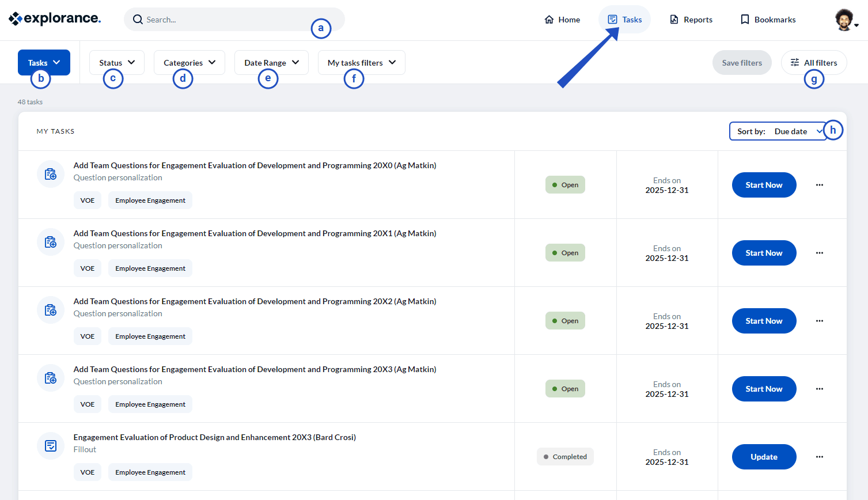
Task: Open the three-dot menu for the 20X1 task
Action: pyautogui.click(x=819, y=253)
